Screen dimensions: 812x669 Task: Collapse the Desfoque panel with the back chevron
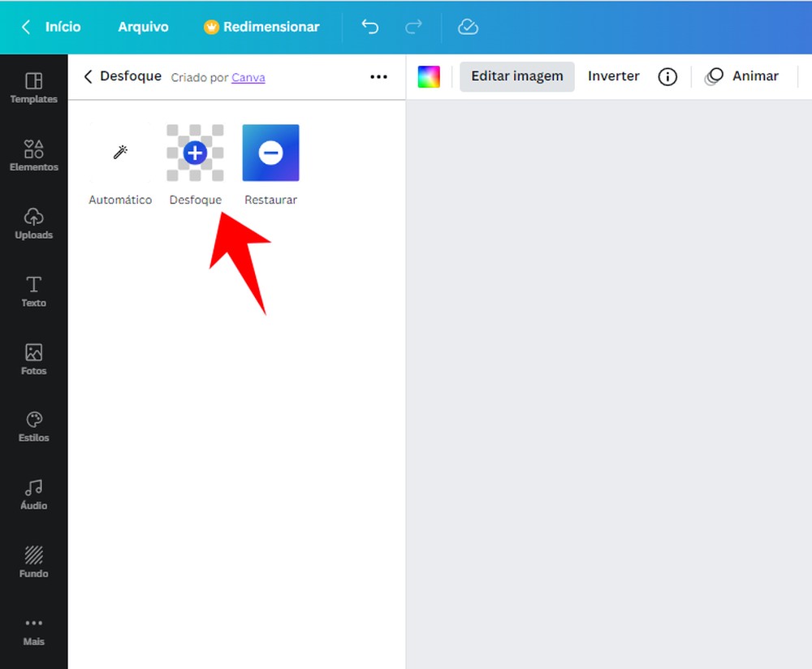88,76
